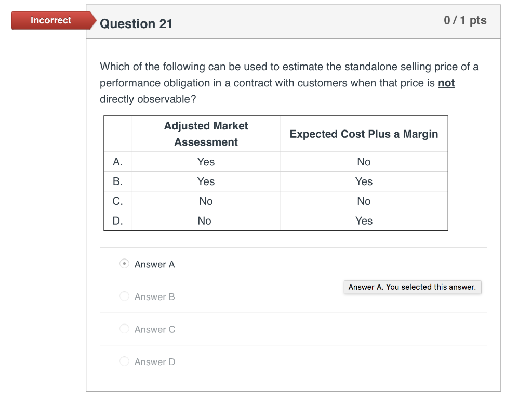Screen dimensions: 532x415
Task: Click the Yes cell in row A
Action: click(x=206, y=162)
